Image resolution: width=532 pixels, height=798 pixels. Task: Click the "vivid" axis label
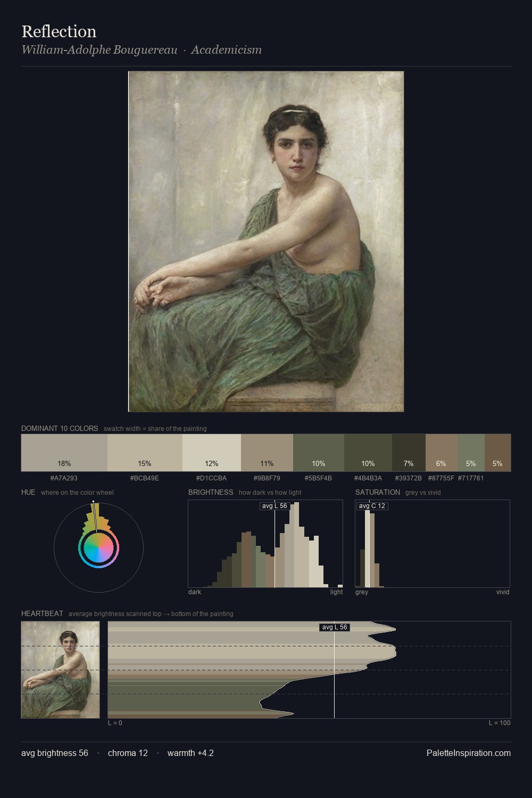tap(503, 592)
